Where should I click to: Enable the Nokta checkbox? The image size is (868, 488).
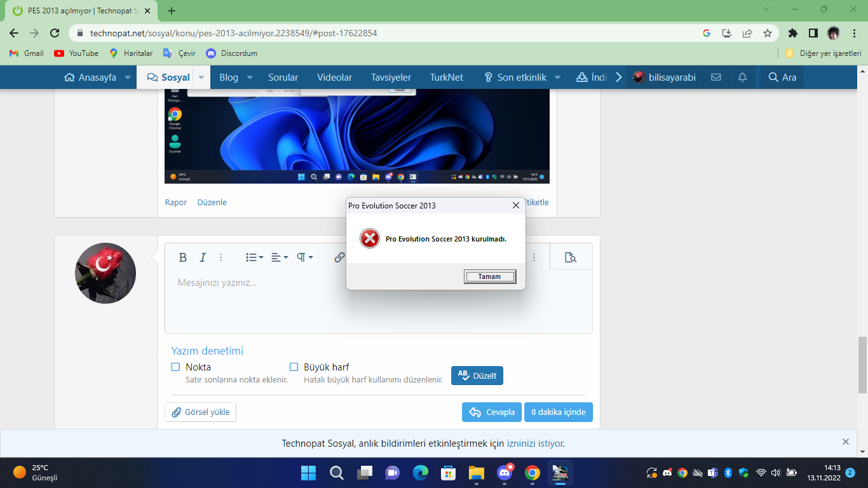[176, 367]
